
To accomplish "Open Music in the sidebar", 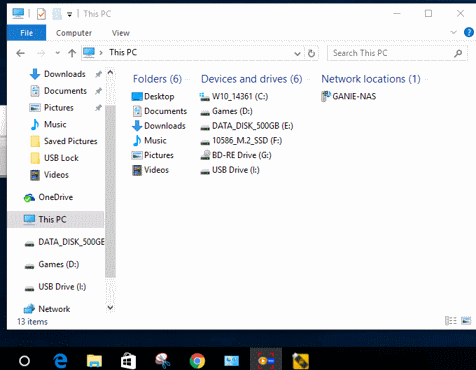I will tap(48, 124).
